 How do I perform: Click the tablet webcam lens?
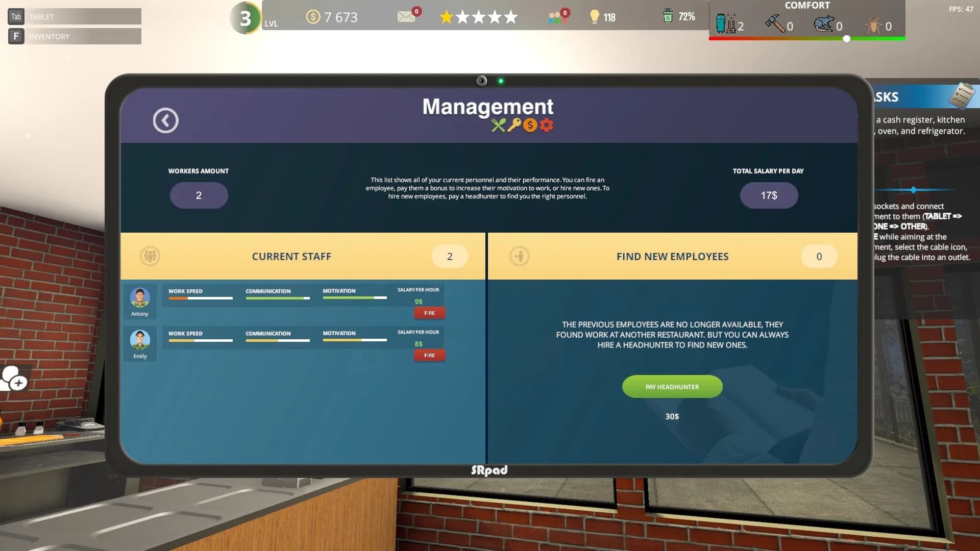481,81
